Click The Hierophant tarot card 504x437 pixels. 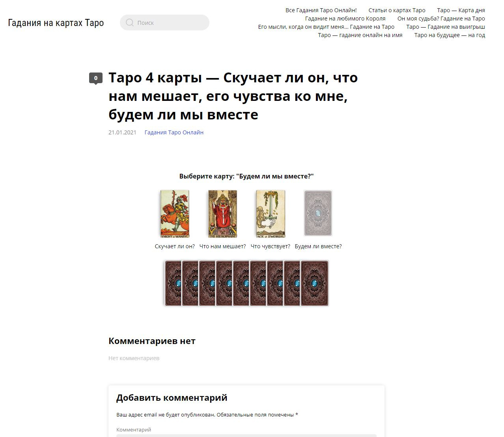pyautogui.click(x=222, y=214)
